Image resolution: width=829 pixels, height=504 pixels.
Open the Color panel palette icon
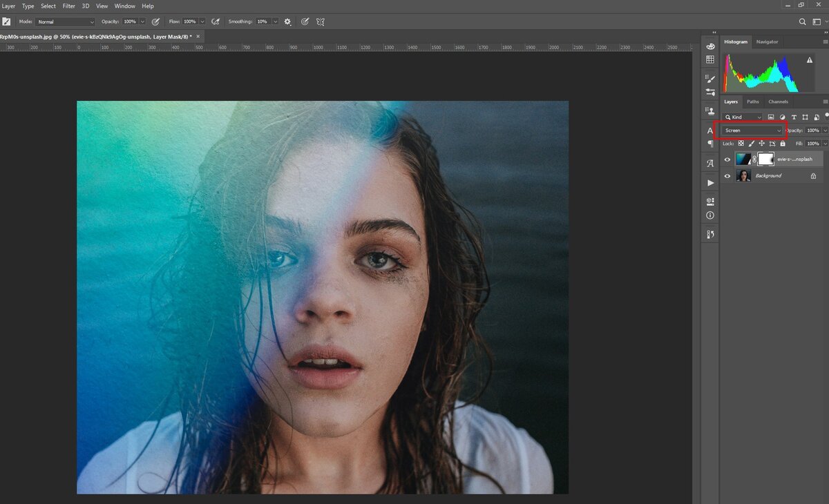click(710, 46)
